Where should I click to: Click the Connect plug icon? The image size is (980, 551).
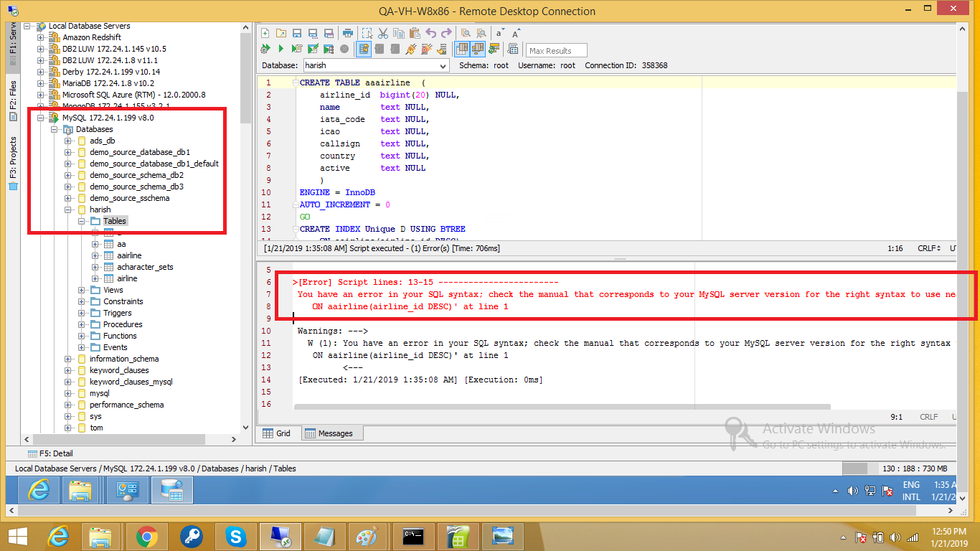point(410,50)
